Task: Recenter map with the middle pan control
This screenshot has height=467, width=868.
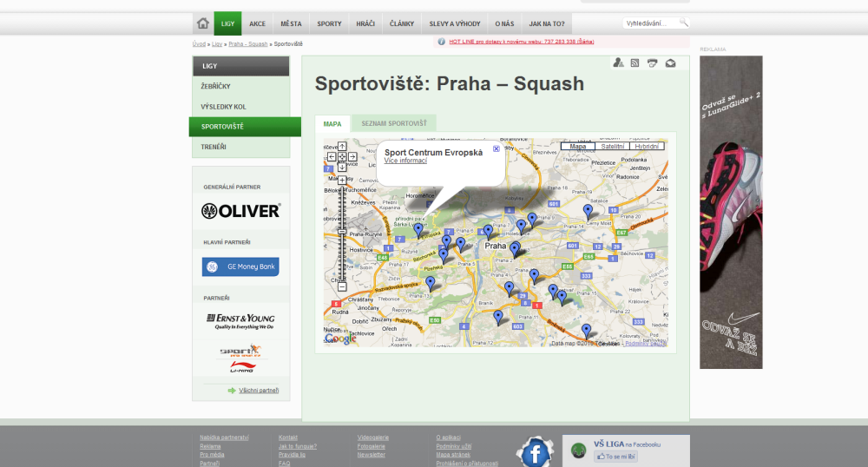Action: tap(342, 156)
